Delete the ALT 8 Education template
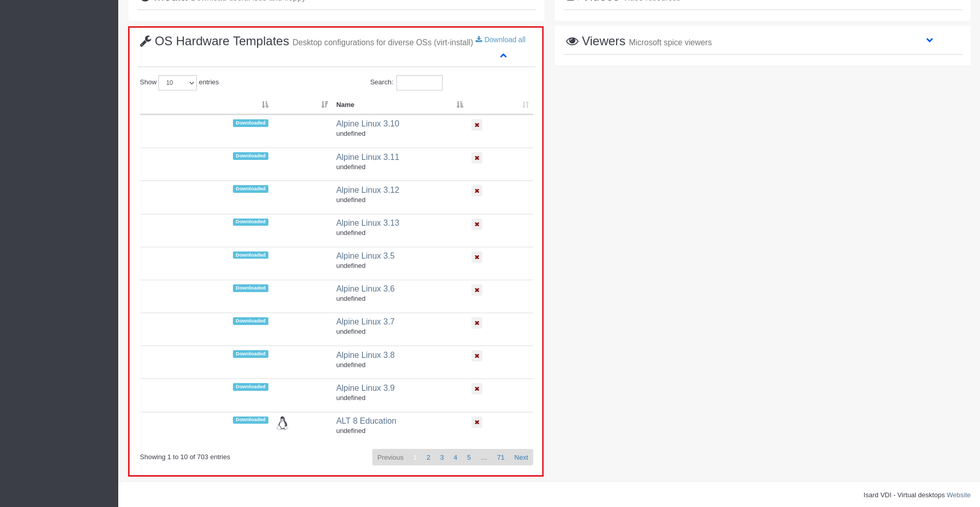The width and height of the screenshot is (980, 507). click(x=477, y=422)
